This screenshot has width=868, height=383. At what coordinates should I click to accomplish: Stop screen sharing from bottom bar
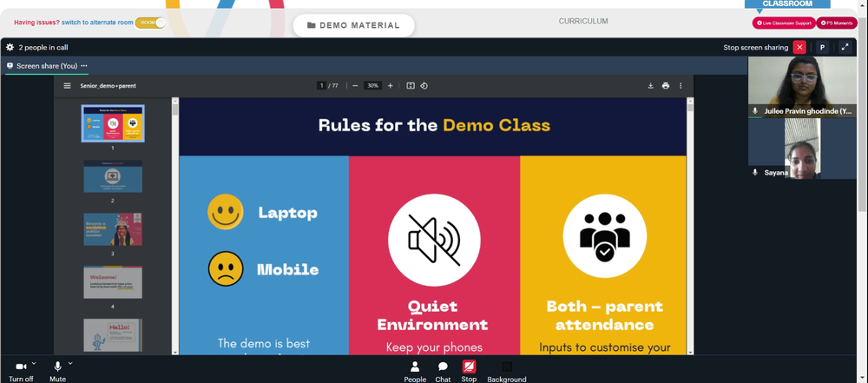point(469,372)
